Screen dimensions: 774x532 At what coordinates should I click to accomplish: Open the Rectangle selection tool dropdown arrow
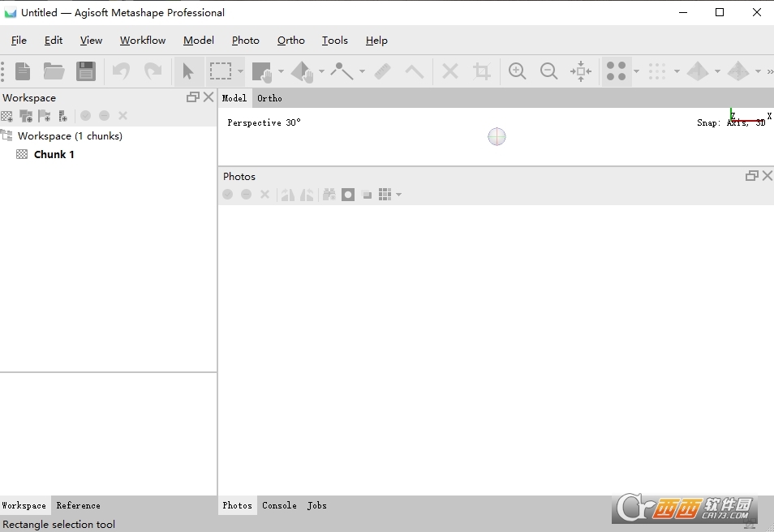[240, 71]
